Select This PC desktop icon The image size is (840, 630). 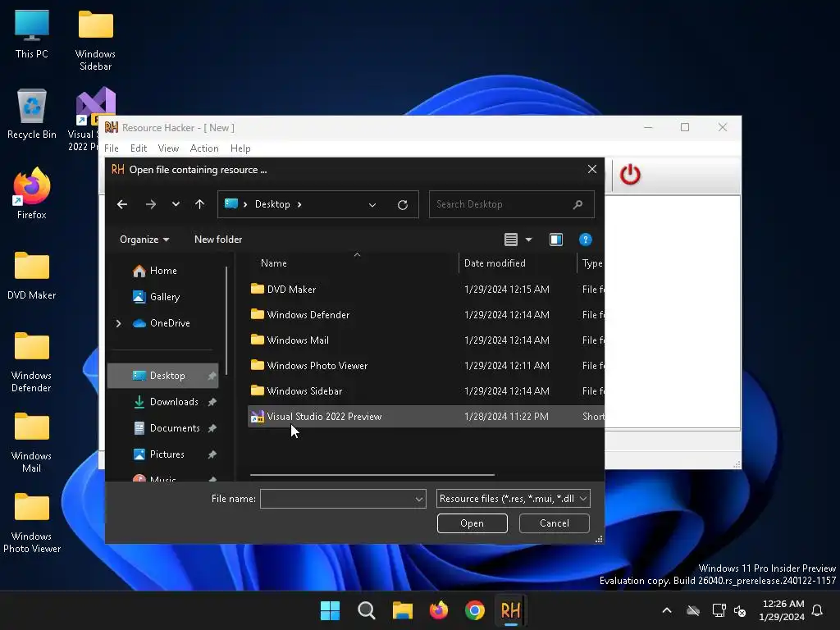32,33
